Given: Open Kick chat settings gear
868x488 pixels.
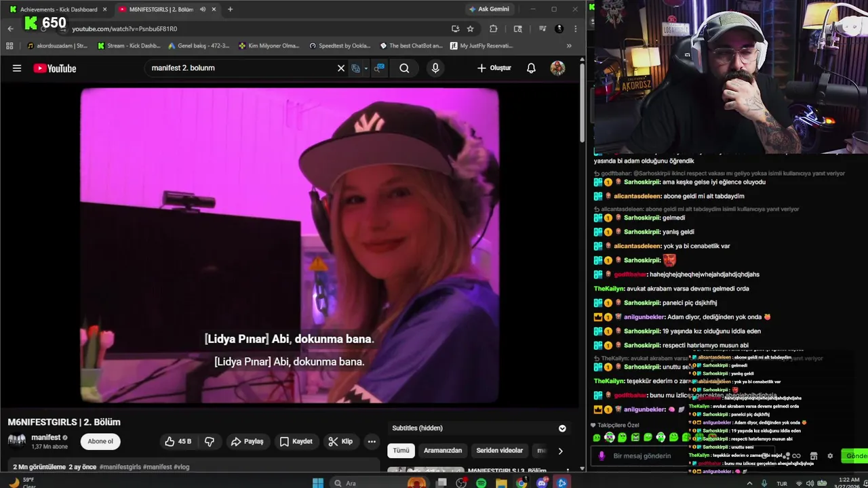Looking at the screenshot, I should pos(830,456).
